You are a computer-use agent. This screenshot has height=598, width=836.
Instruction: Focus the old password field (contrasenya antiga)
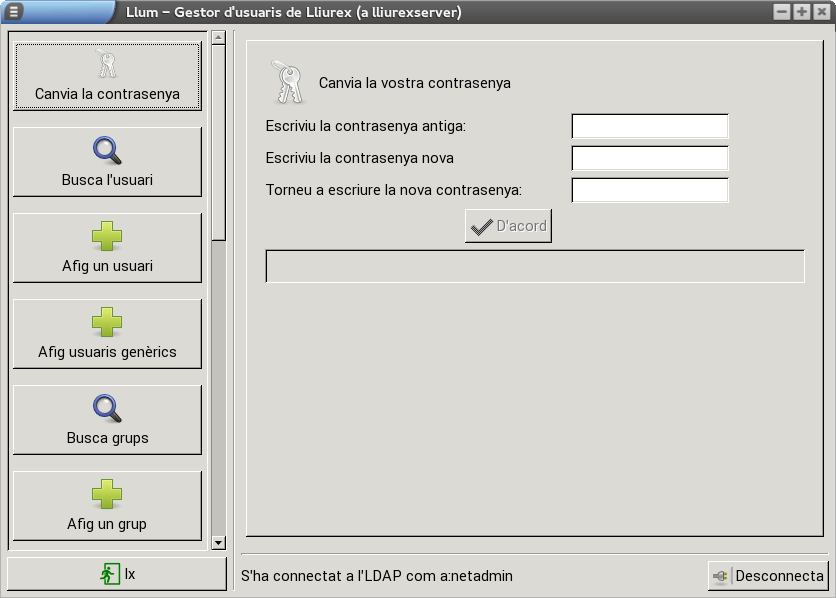pos(649,126)
